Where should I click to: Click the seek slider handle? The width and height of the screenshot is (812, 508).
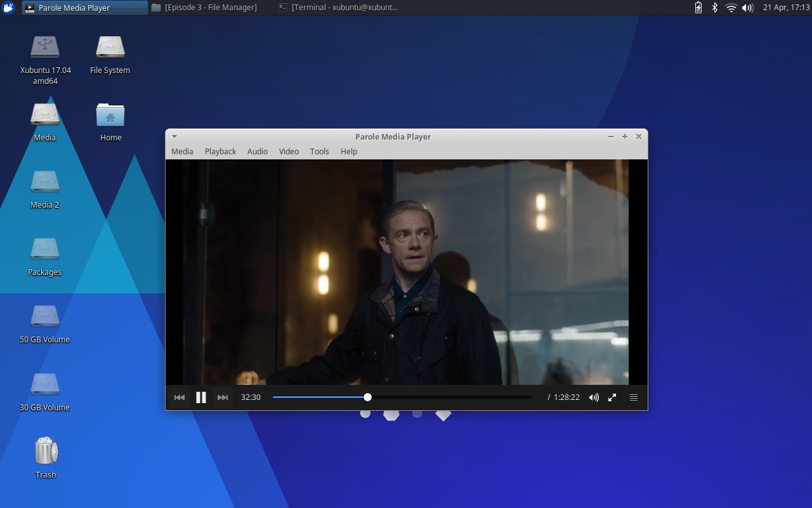point(367,397)
